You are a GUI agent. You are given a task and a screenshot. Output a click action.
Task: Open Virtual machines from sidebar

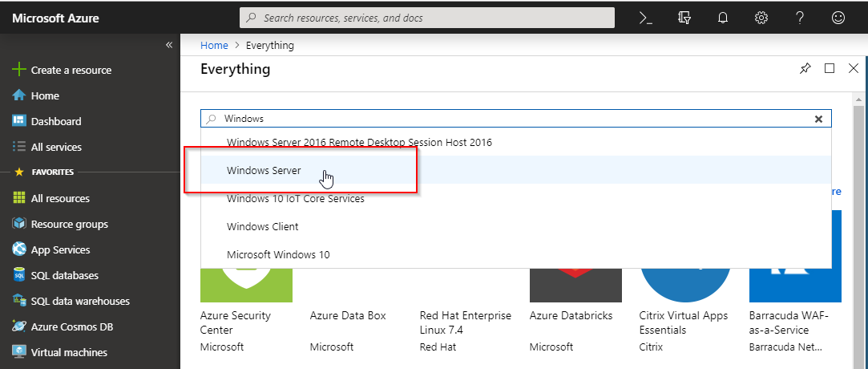[x=69, y=352]
